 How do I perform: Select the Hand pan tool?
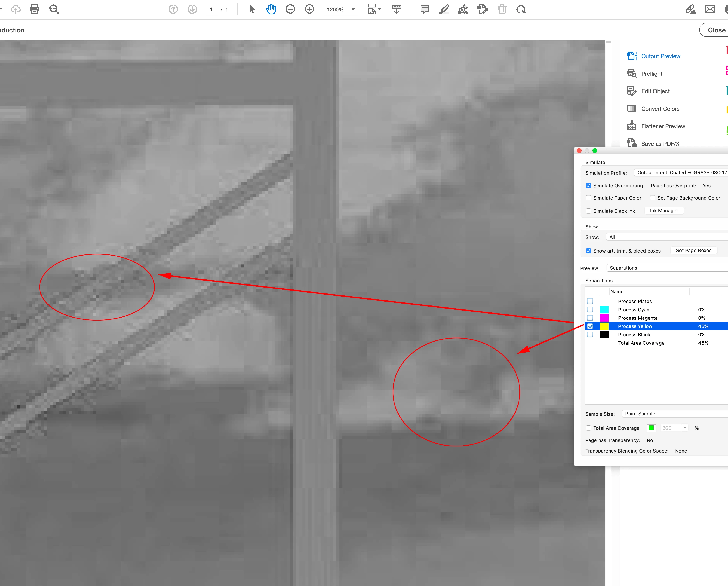click(x=271, y=9)
